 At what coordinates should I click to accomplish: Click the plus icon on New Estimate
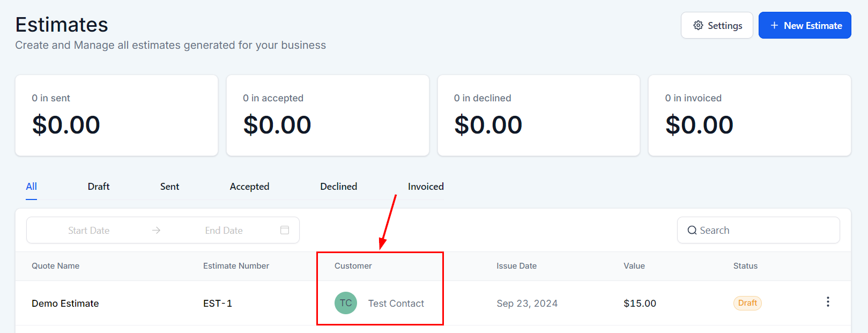774,25
